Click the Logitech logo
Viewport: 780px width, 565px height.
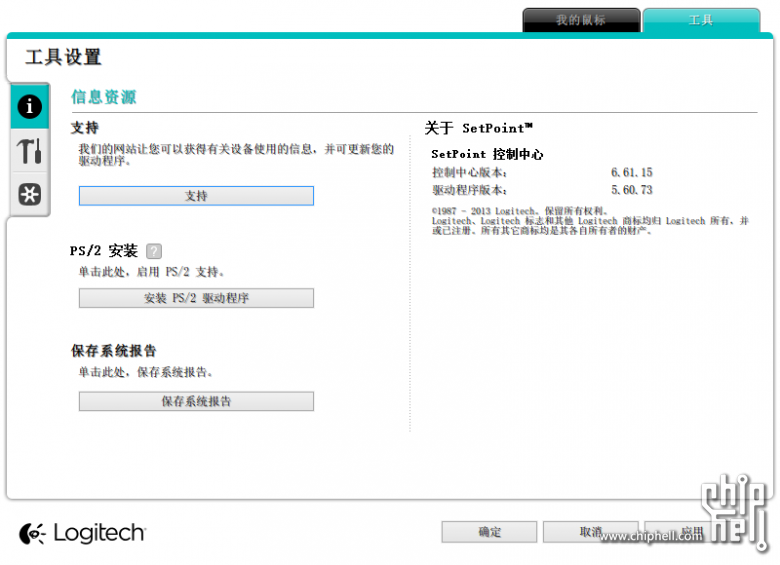[82, 533]
